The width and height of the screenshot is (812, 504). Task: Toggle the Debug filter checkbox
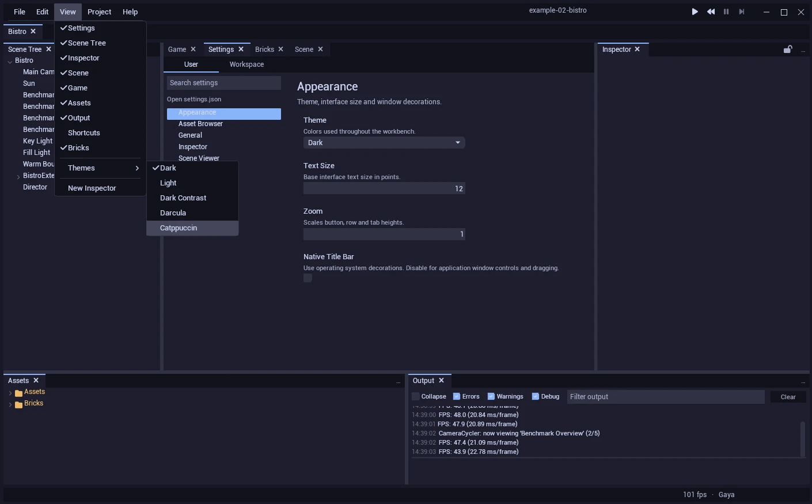coord(536,396)
